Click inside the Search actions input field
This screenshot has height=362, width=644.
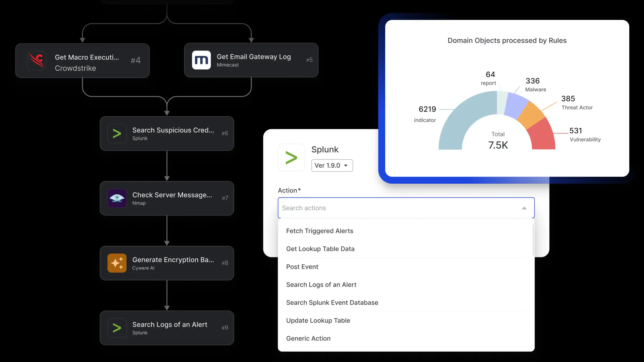pyautogui.click(x=375, y=208)
